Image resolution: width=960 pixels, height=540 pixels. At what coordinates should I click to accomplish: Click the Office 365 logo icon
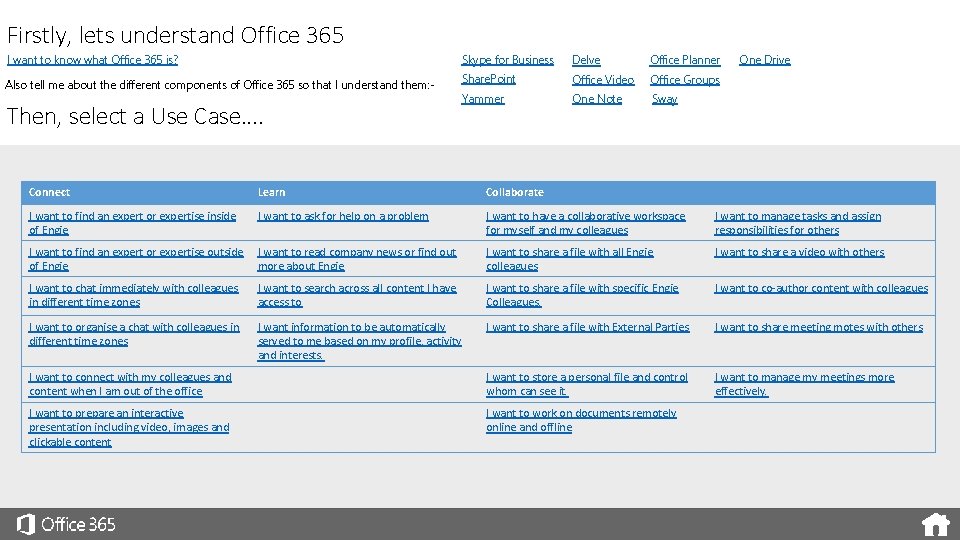[x=26, y=525]
